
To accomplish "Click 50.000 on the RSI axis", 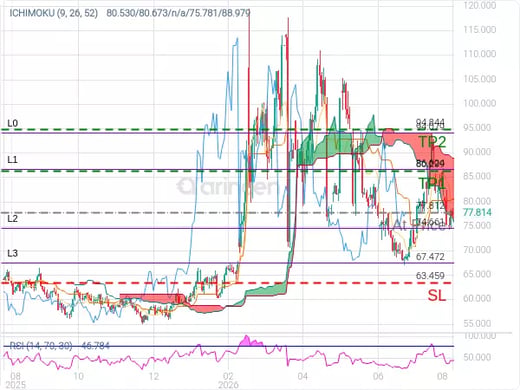I will click(x=477, y=357).
